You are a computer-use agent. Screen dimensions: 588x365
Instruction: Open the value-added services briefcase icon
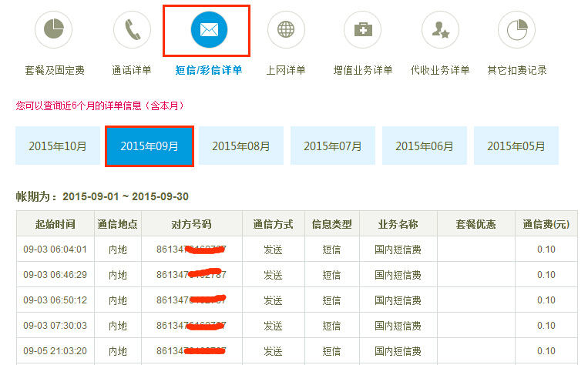coord(363,30)
